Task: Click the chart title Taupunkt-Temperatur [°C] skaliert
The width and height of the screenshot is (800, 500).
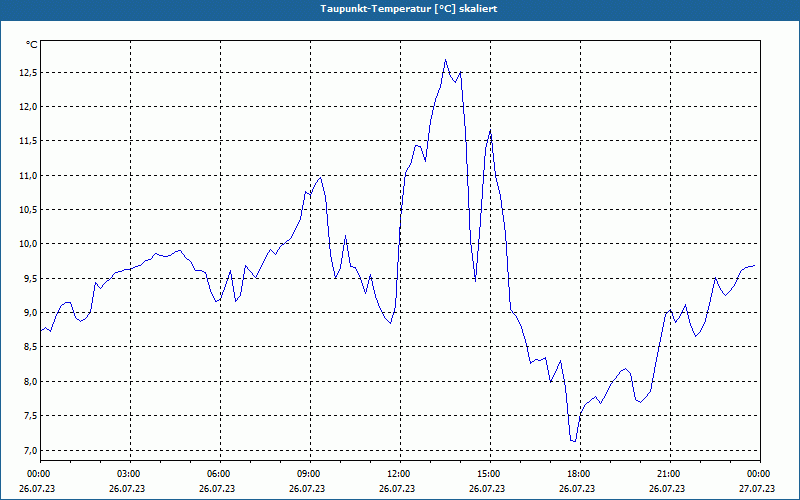Action: pyautogui.click(x=409, y=9)
